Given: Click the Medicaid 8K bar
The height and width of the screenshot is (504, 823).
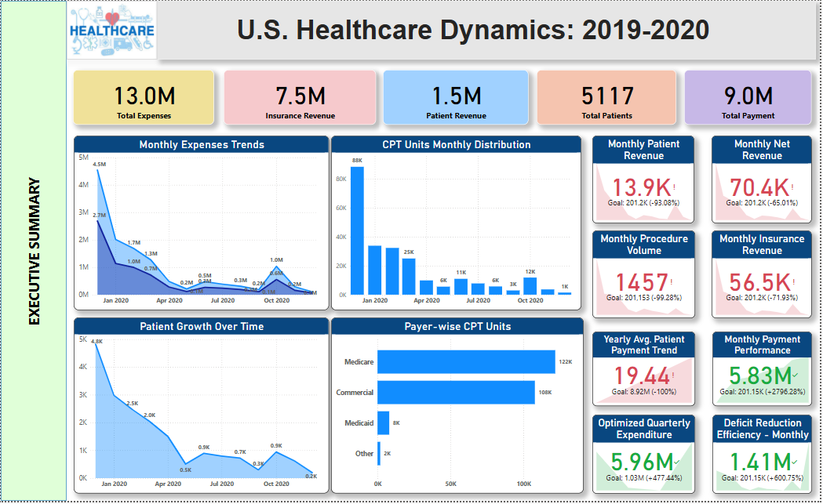Looking at the screenshot, I should point(382,422).
